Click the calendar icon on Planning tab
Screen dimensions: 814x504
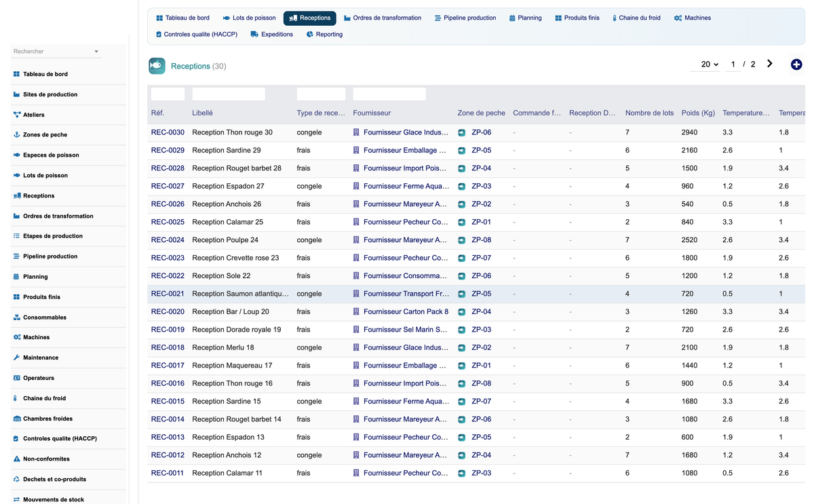coord(512,18)
